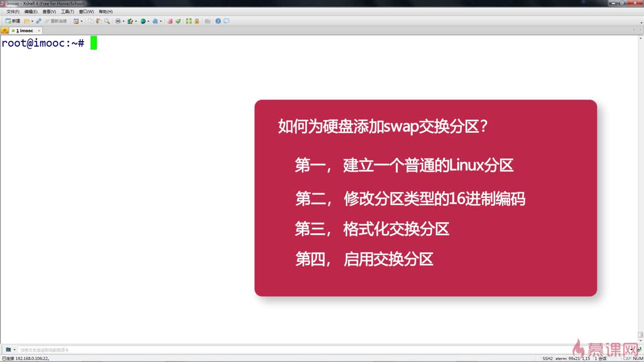Click the green grid layout icon
This screenshot has width=644, height=362.
(189, 21)
